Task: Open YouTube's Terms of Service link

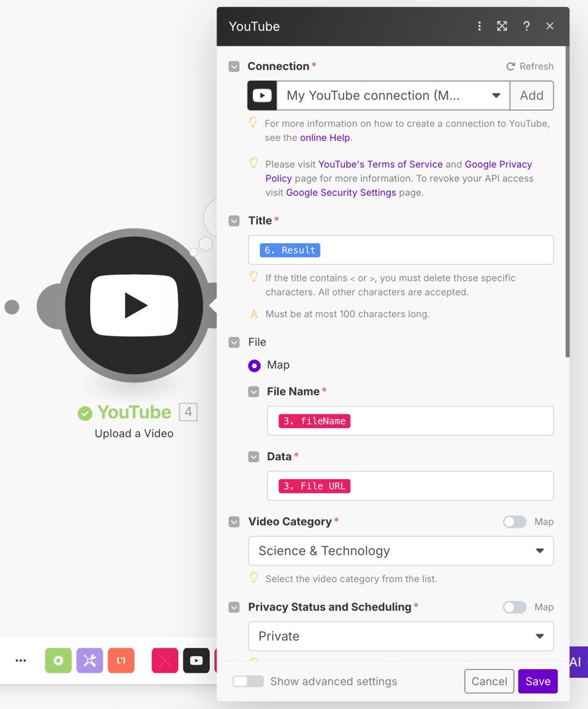Action: pyautogui.click(x=380, y=164)
